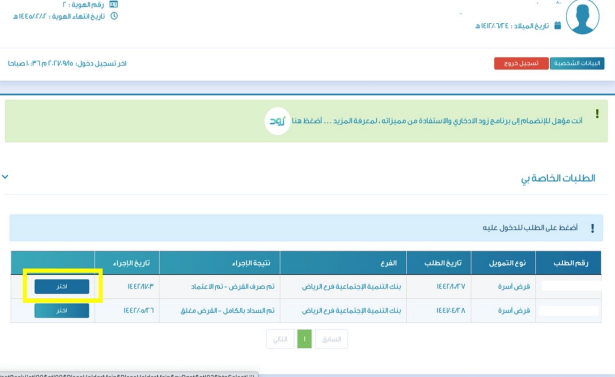Click the ID card icon beside رقم الهوية

point(113,4)
